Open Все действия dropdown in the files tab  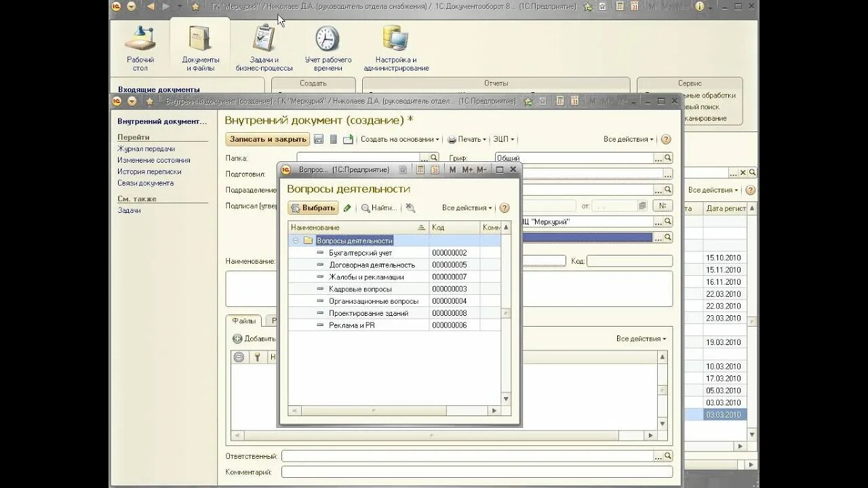coord(642,338)
